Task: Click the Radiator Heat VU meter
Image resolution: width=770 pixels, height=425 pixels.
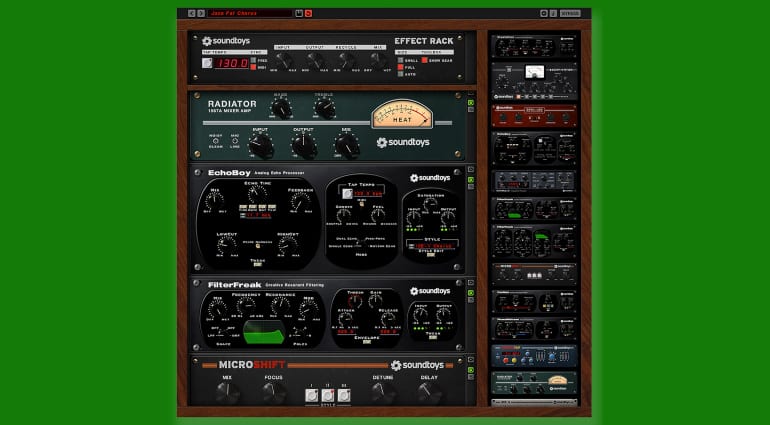Action: 402,116
